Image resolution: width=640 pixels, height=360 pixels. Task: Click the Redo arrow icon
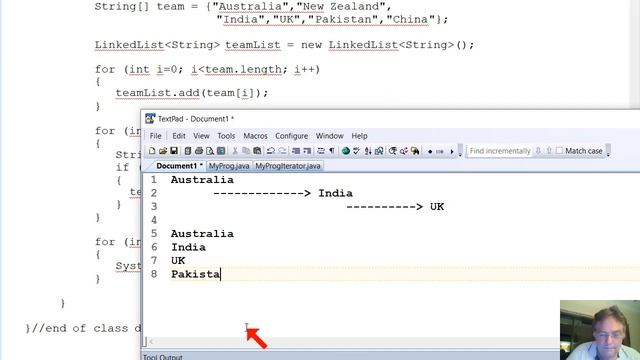click(282, 151)
